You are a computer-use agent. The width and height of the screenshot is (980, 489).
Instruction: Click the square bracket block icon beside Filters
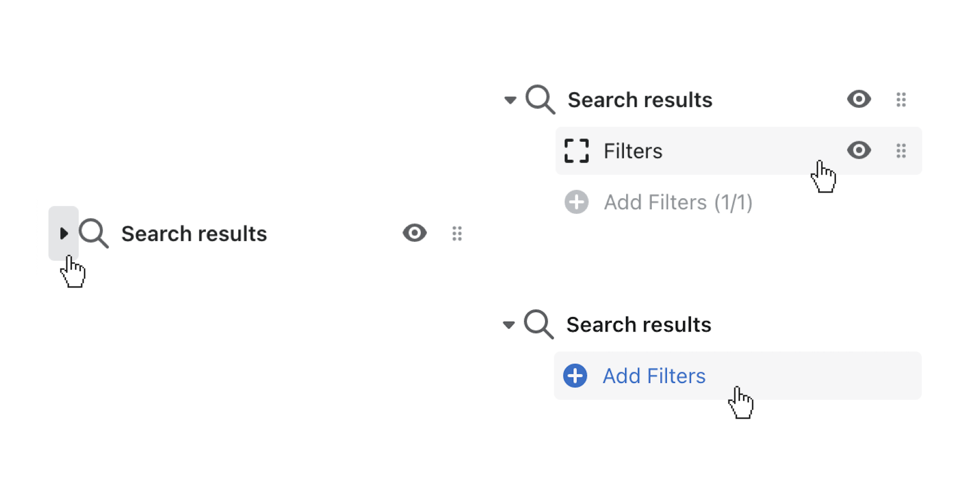(577, 151)
